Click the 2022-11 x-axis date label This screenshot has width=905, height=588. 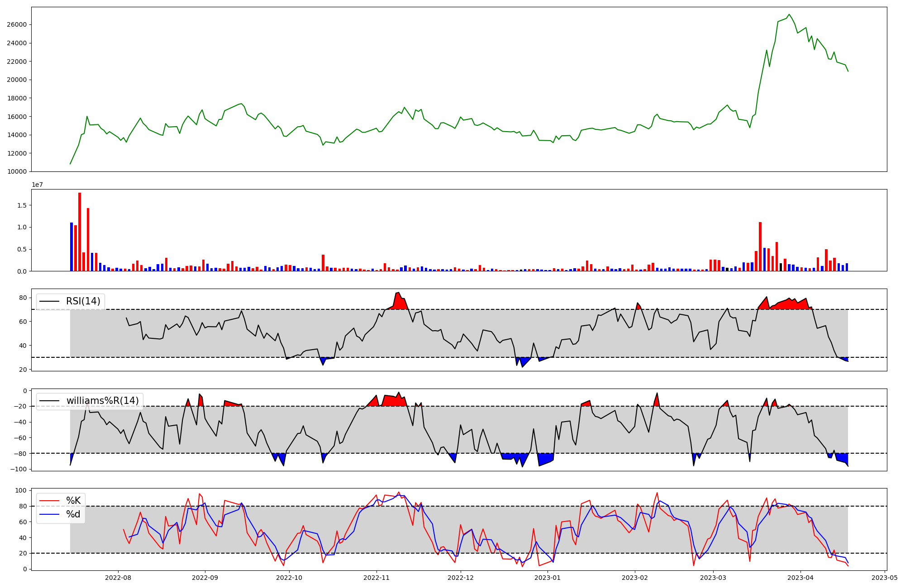376,578
